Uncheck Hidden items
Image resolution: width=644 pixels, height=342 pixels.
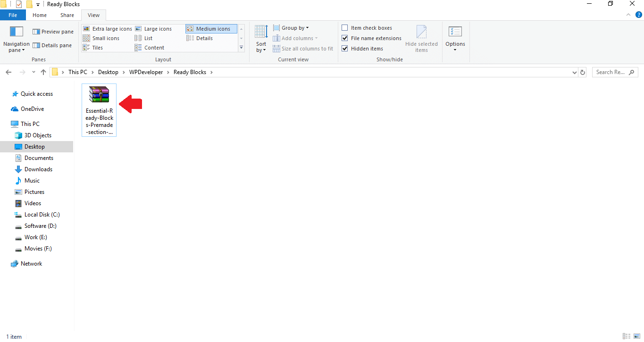click(362, 49)
